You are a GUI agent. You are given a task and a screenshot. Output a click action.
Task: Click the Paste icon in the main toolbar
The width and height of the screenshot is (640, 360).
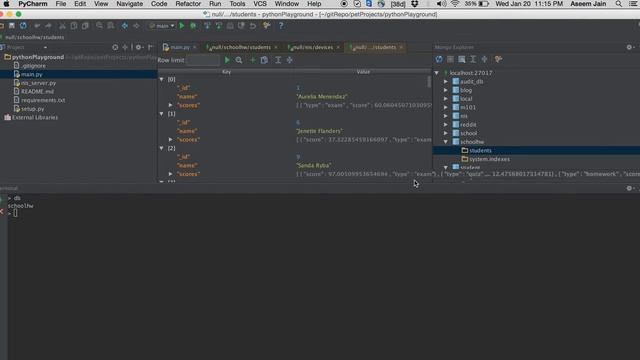tap(85, 26)
